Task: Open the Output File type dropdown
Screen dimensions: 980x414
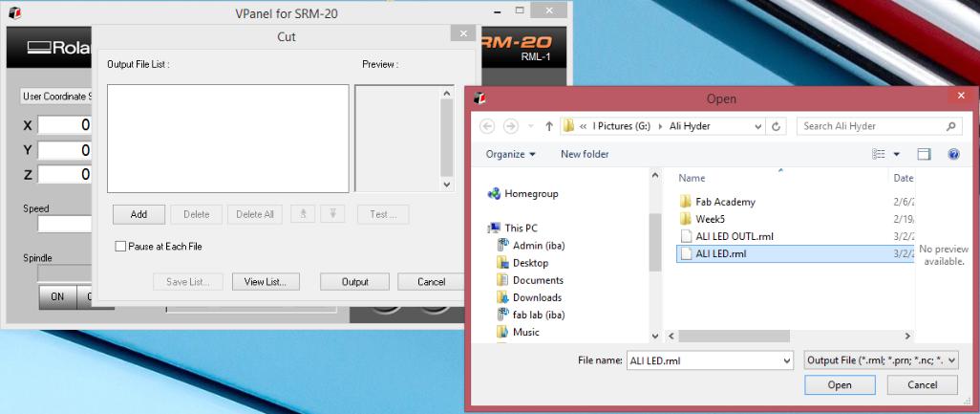Action: (882, 360)
